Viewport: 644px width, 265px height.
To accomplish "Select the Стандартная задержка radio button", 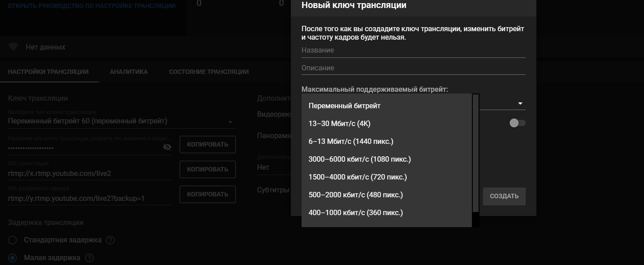I will 12,240.
